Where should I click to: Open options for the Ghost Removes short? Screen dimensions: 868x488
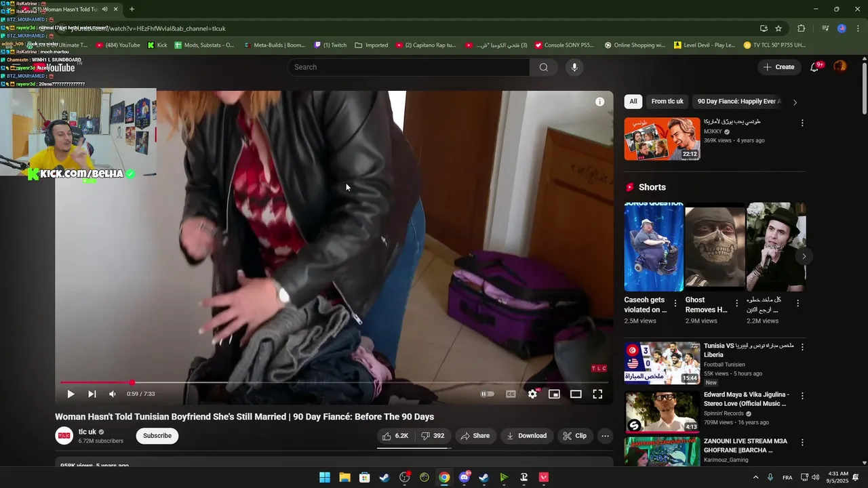(x=736, y=304)
